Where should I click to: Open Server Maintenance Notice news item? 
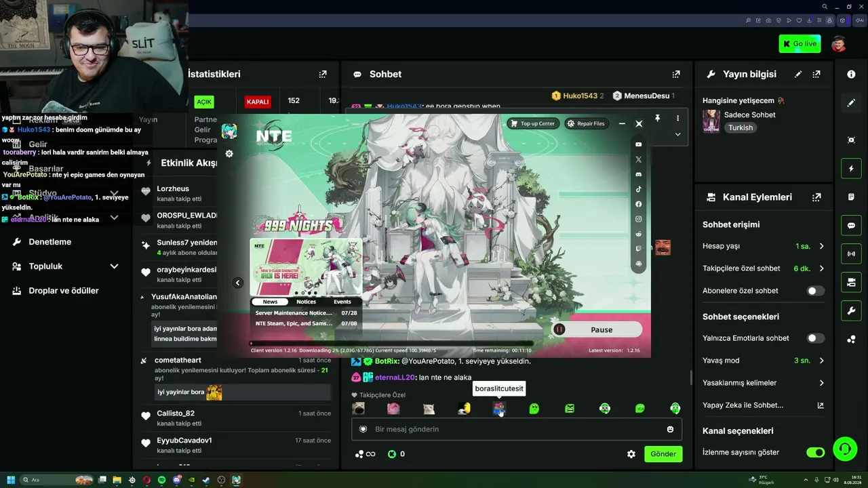[306, 313]
